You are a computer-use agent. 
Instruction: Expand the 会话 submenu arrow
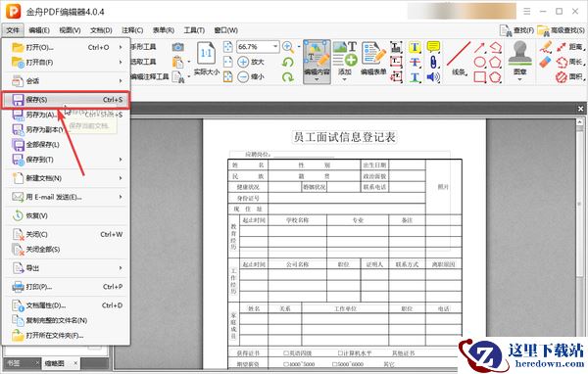[x=121, y=81]
